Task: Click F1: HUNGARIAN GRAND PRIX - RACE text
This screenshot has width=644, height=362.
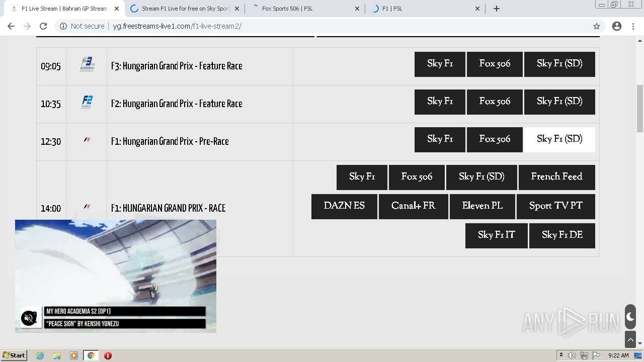Action: (168, 208)
